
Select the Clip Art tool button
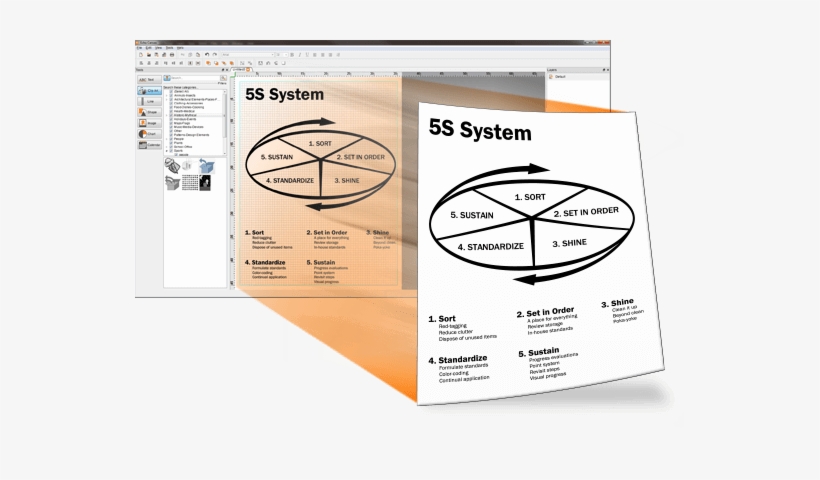150,90
